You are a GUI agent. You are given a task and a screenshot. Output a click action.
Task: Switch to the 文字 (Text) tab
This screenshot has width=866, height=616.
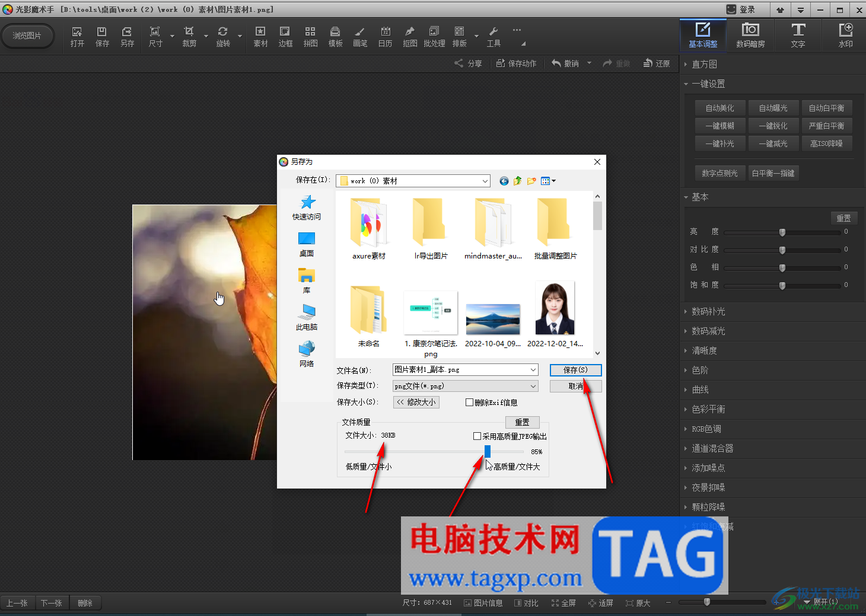[798, 35]
